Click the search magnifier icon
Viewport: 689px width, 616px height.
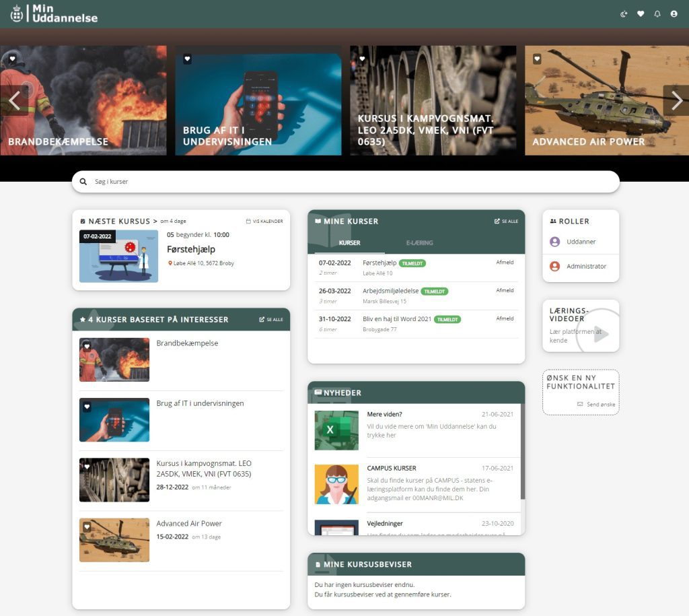pos(83,182)
